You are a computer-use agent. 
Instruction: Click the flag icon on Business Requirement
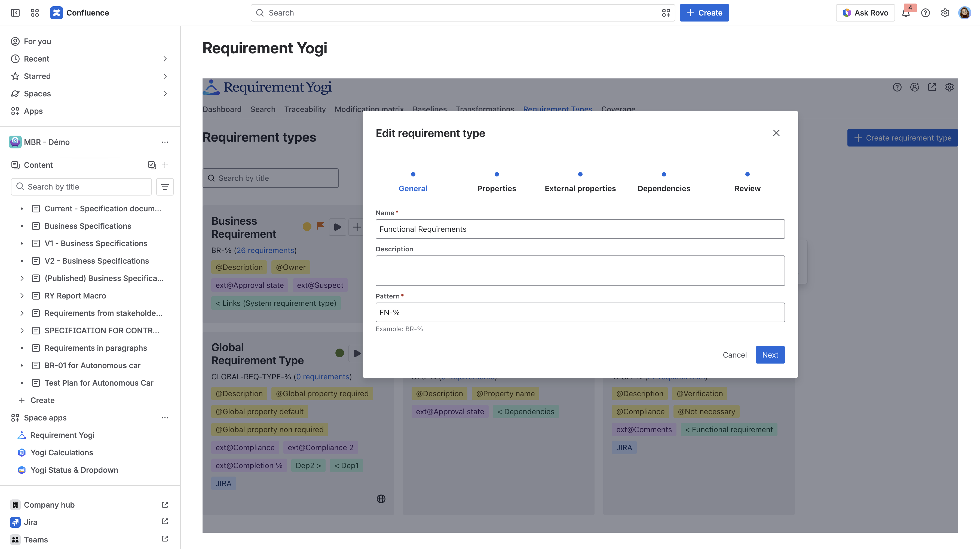click(320, 226)
